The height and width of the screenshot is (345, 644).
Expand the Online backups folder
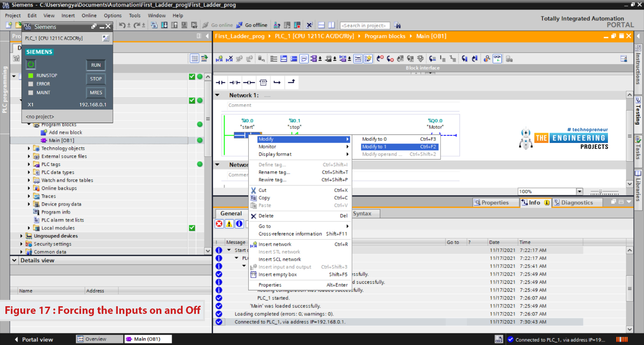[x=29, y=188]
